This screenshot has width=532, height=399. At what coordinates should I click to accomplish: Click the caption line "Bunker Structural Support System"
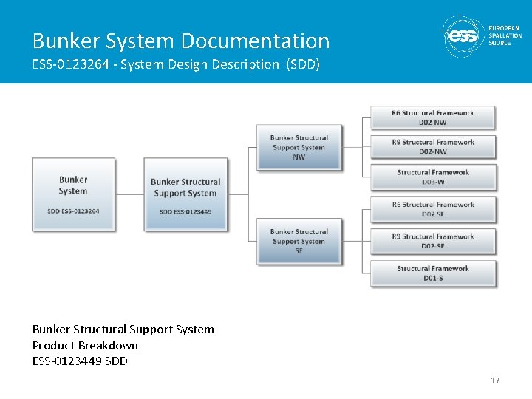pos(123,329)
